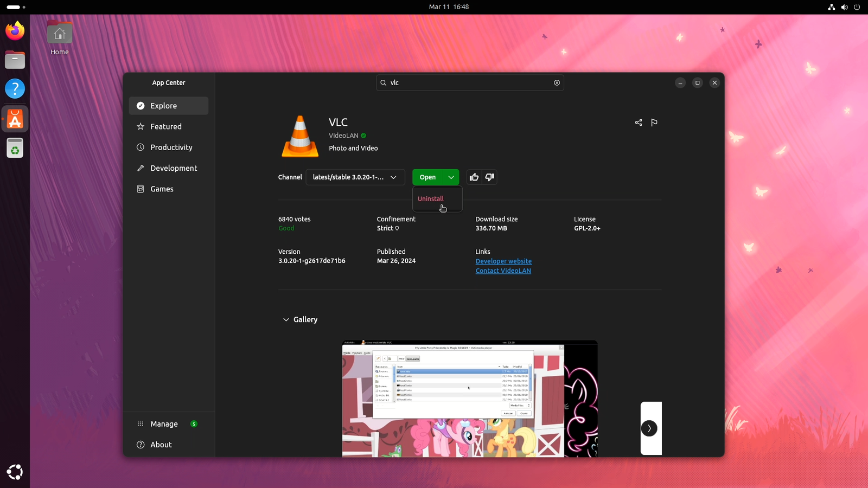This screenshot has width=868, height=488.
Task: Show all applications via Ubuntu dock button
Action: pos(15,472)
